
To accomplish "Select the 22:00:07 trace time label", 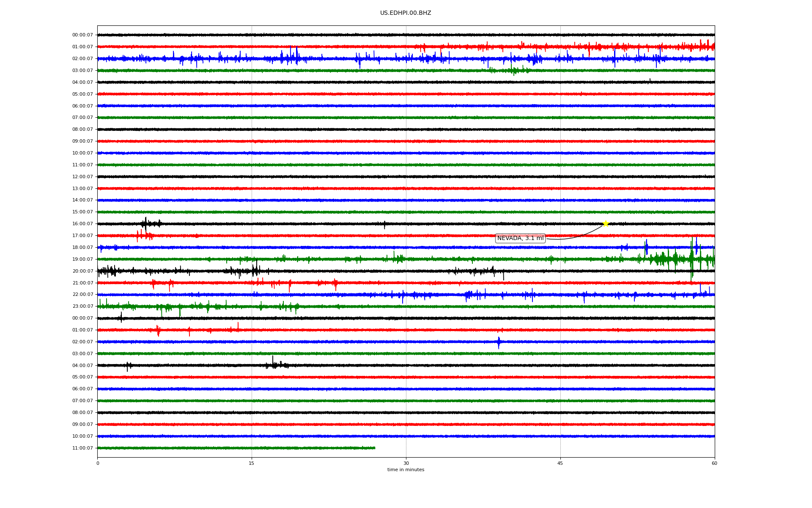I will [82, 295].
